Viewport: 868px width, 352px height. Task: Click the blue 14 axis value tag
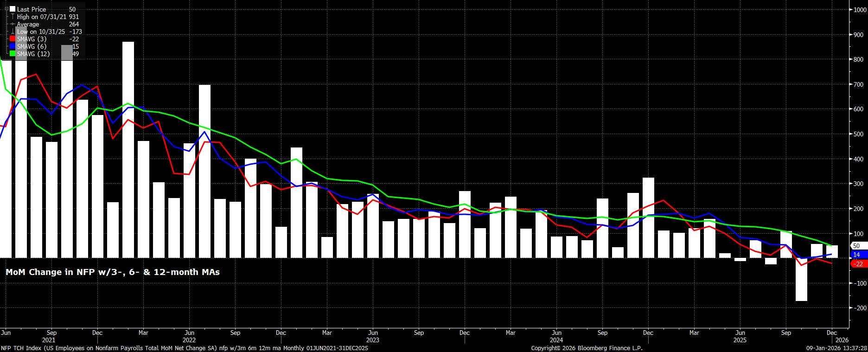[857, 255]
